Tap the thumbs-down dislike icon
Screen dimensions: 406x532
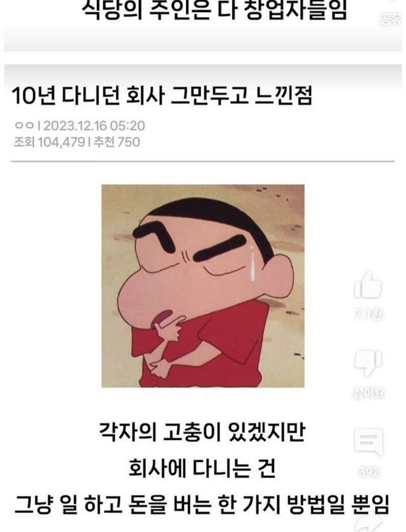(369, 362)
